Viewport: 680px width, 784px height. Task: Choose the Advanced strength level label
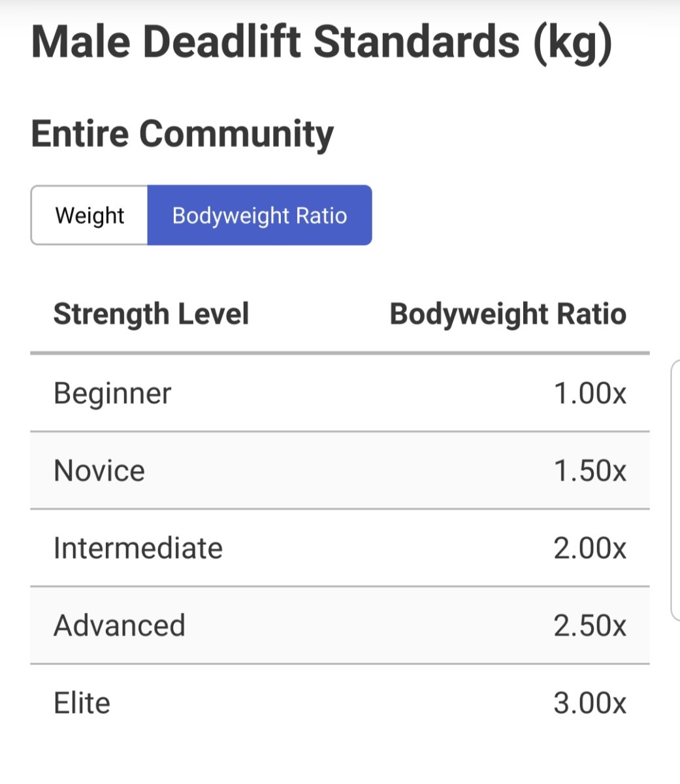(120, 625)
